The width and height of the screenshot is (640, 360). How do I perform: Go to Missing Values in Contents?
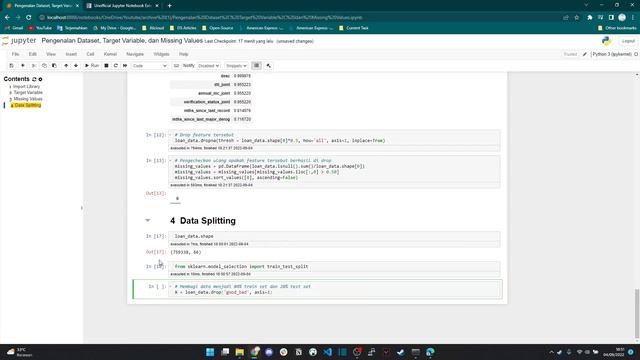28,99
